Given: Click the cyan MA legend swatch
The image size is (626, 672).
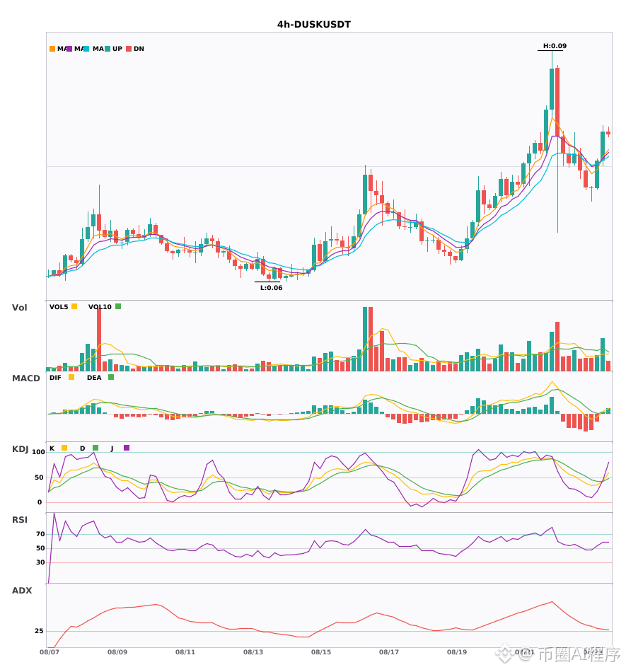Looking at the screenshot, I should pyautogui.click(x=86, y=49).
